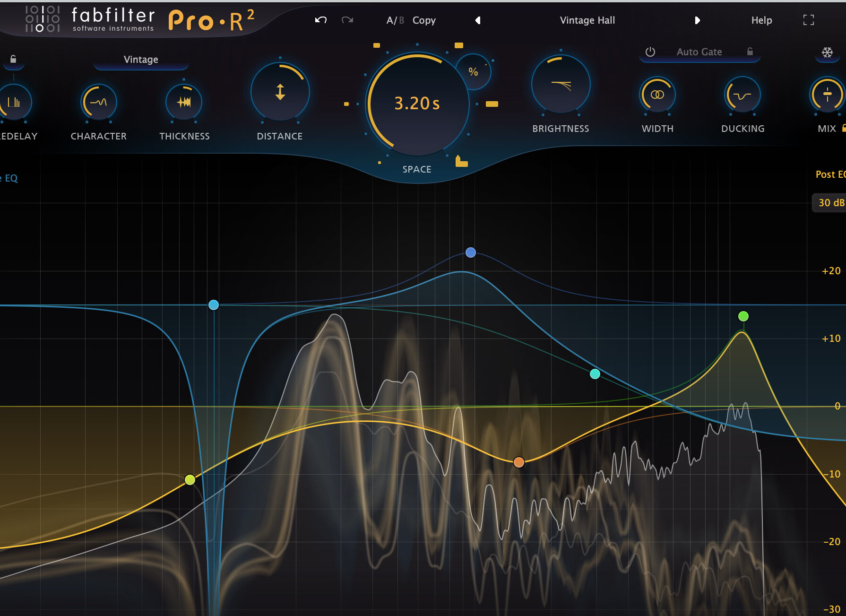Open the Vintage reverb style dropdown
Viewport: 846px width, 616px height.
(140, 60)
